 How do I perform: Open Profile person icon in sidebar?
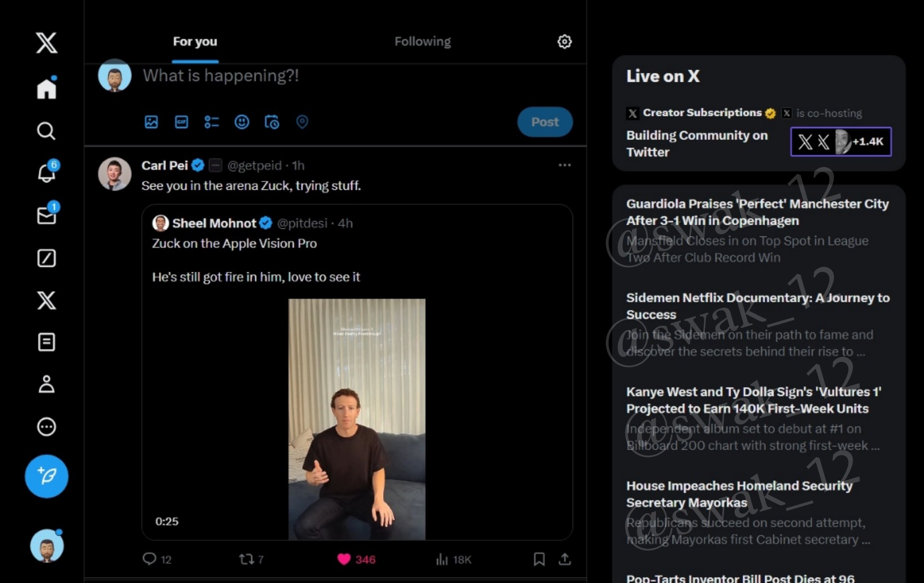click(46, 384)
